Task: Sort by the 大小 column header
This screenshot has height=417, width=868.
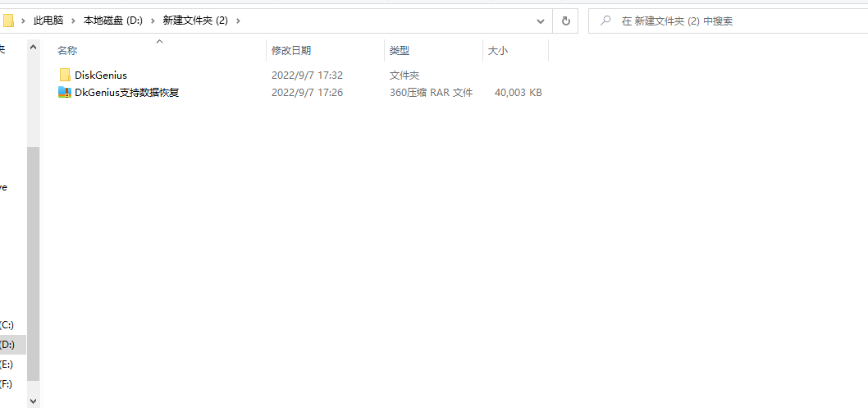Action: tap(498, 51)
